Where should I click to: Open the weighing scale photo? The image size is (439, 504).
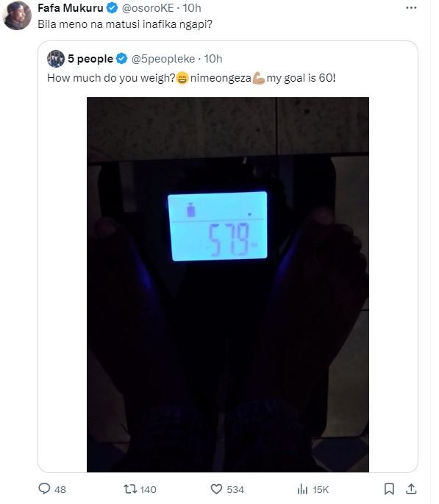(228, 285)
